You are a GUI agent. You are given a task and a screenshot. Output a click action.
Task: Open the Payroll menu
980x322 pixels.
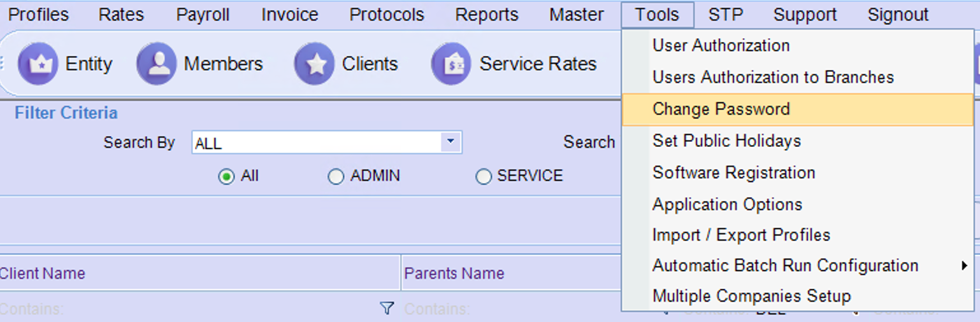coord(203,14)
